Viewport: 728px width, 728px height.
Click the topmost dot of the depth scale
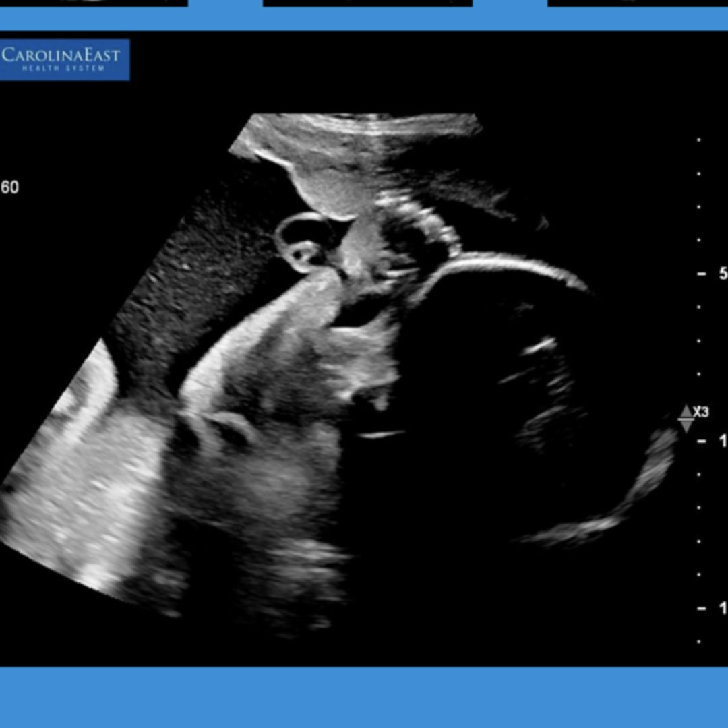(x=699, y=140)
